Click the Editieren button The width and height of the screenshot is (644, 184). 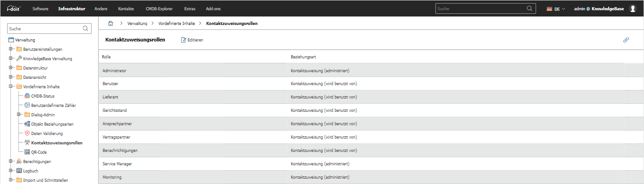pos(192,40)
